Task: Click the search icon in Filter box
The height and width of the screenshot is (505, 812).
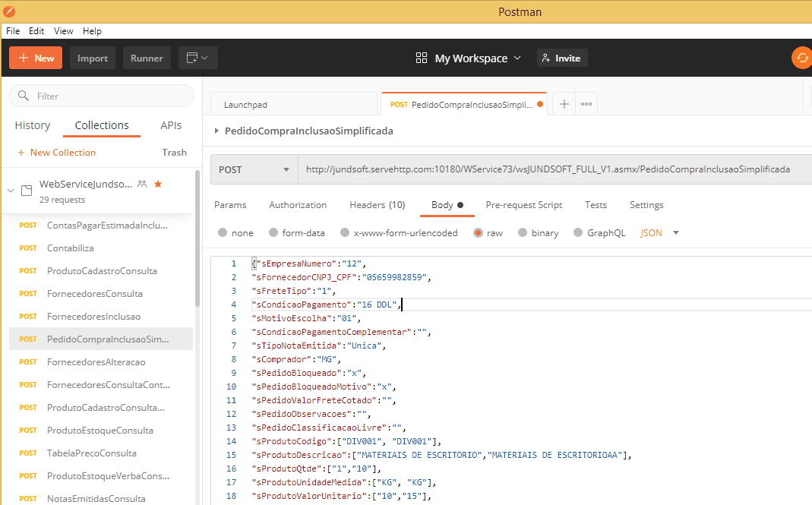Action: click(x=24, y=96)
